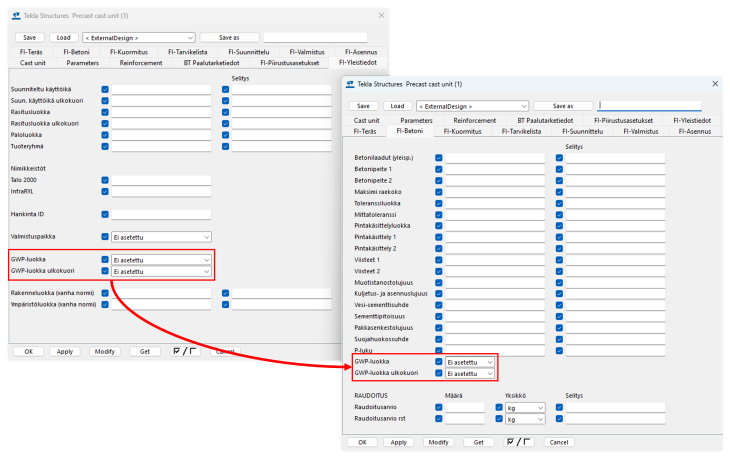Toggle the Maksimi raekoko checkbox
This screenshot has width=730, height=458.
pyautogui.click(x=439, y=192)
